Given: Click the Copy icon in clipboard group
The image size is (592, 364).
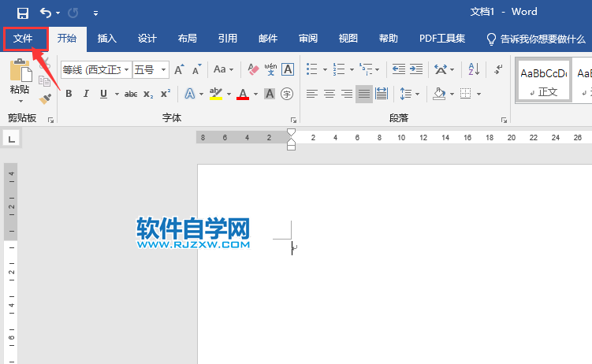Looking at the screenshot, I should tap(44, 80).
